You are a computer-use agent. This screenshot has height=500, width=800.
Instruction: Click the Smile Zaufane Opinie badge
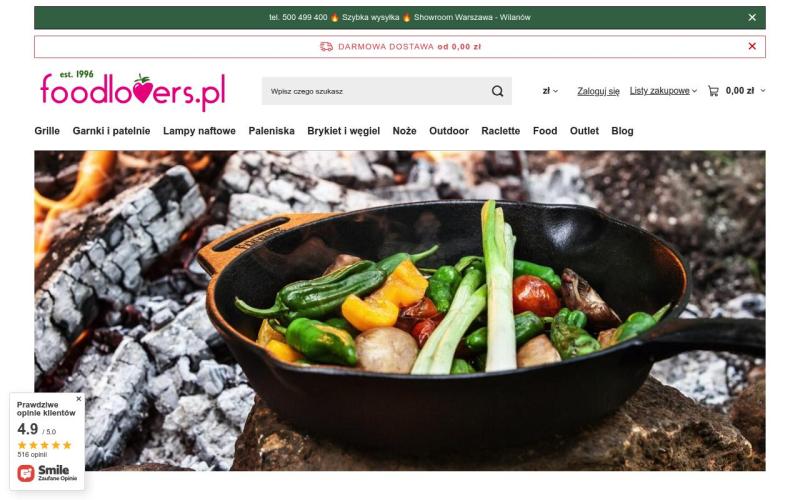pos(47,472)
